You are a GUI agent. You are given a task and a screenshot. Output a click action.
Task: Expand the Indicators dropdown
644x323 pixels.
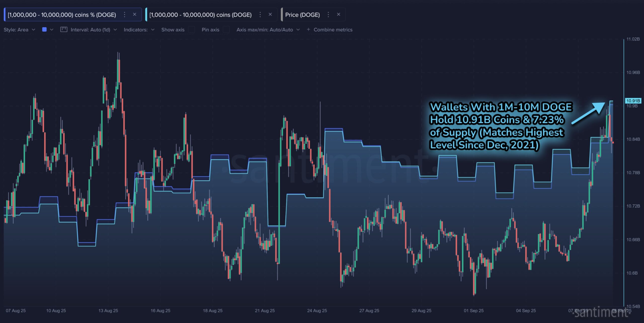click(x=139, y=30)
